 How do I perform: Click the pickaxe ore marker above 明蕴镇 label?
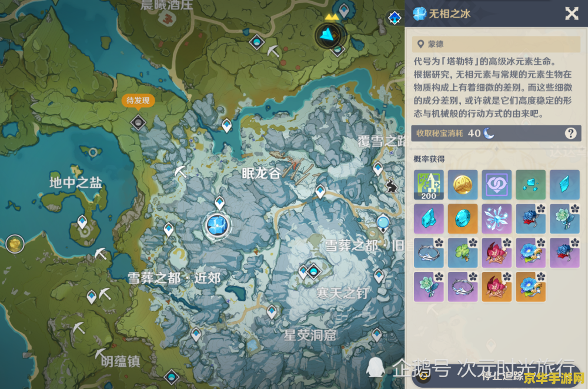100,354
